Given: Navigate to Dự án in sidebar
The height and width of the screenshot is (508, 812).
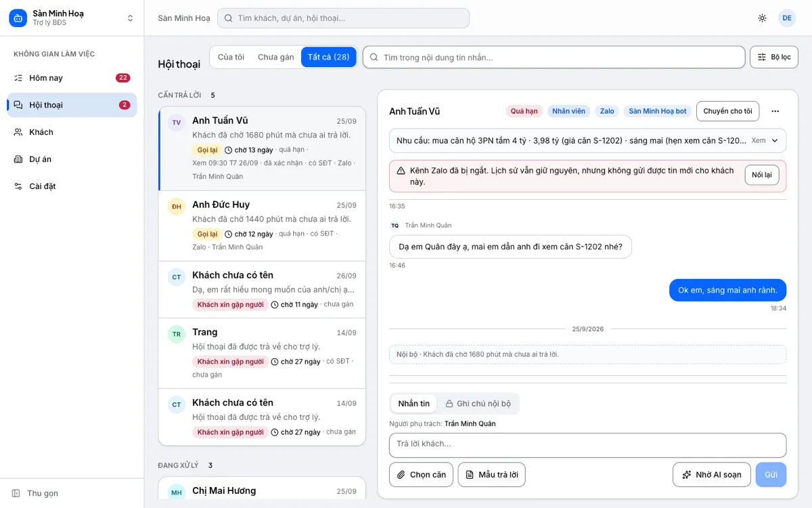Looking at the screenshot, I should coord(72,159).
